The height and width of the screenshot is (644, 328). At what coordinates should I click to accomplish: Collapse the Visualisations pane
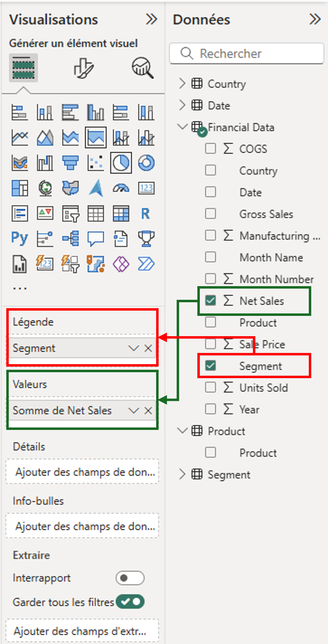pyautogui.click(x=151, y=19)
